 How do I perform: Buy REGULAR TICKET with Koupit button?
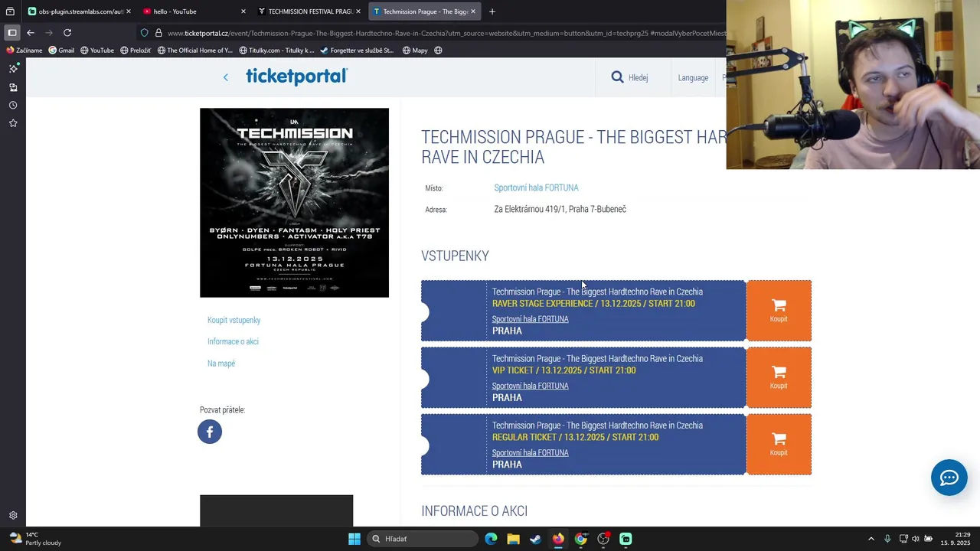[779, 445]
